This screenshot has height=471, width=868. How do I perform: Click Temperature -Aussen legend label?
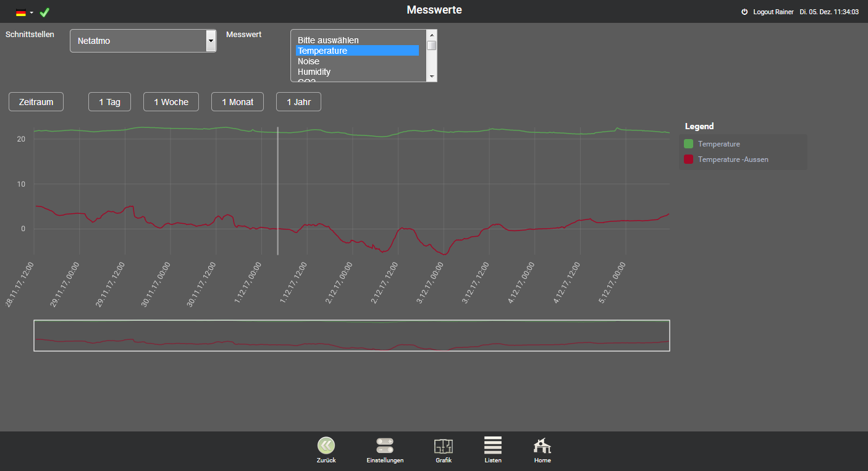733,159
